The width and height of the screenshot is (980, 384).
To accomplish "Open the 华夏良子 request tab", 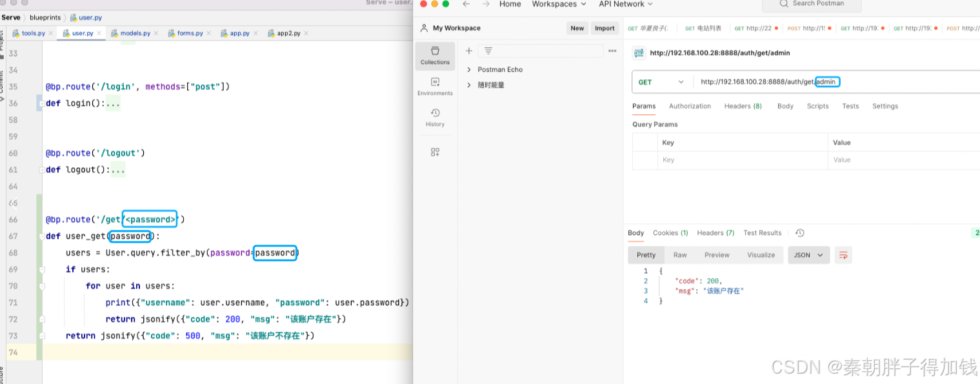I will pyautogui.click(x=648, y=28).
